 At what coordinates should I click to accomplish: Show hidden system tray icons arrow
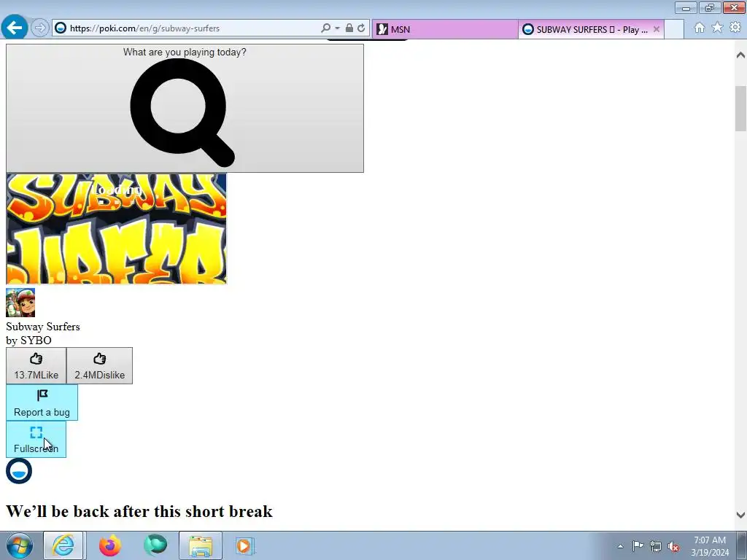620,546
